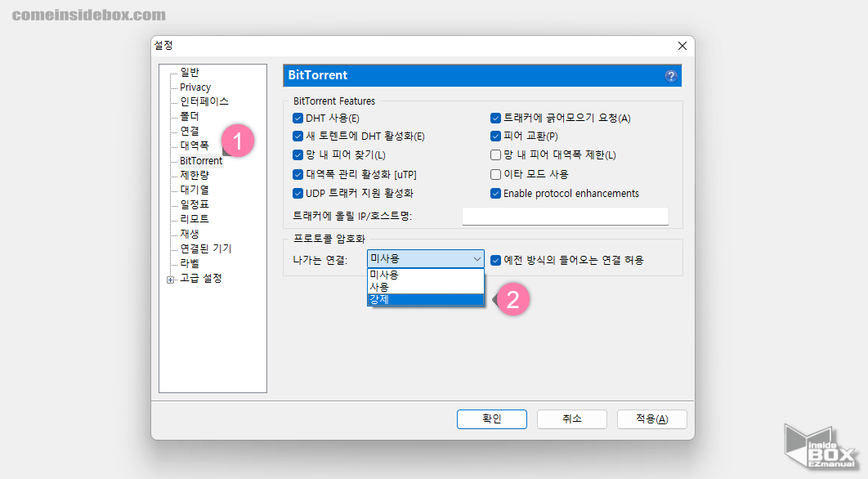Viewport: 868px width, 479px height.
Task: Toggle 트래커에 긁어모으기 요청(A) checkbox
Action: pos(495,118)
